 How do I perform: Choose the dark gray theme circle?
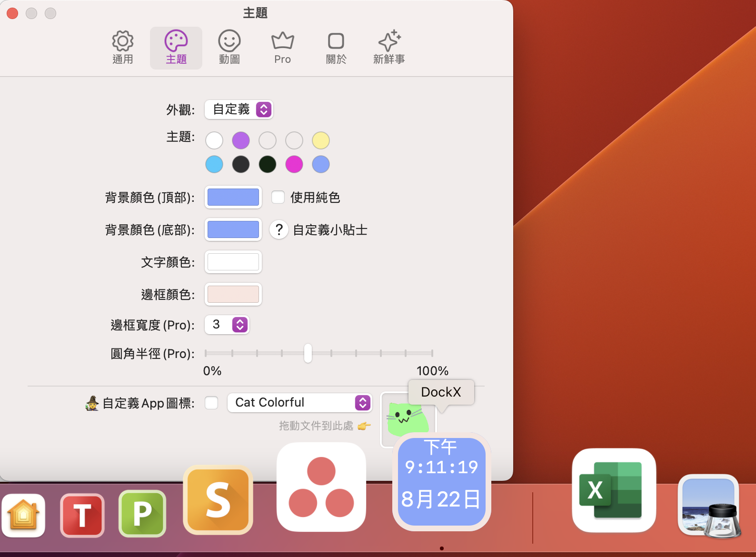pyautogui.click(x=241, y=164)
